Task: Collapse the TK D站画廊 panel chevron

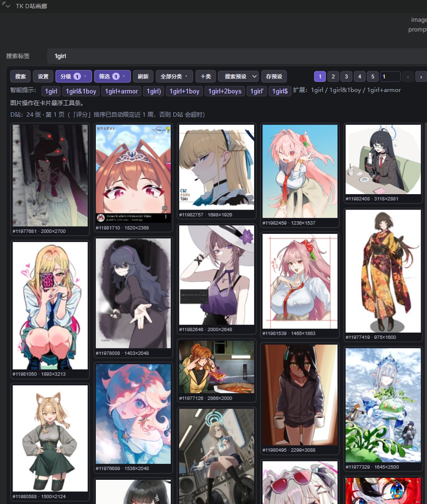Action: click(8, 6)
